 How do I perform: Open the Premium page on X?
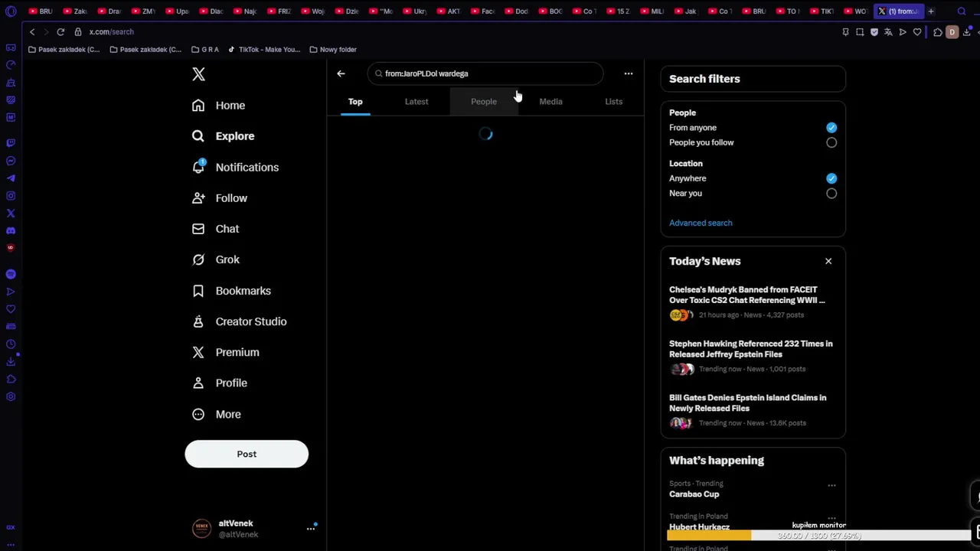(226, 352)
